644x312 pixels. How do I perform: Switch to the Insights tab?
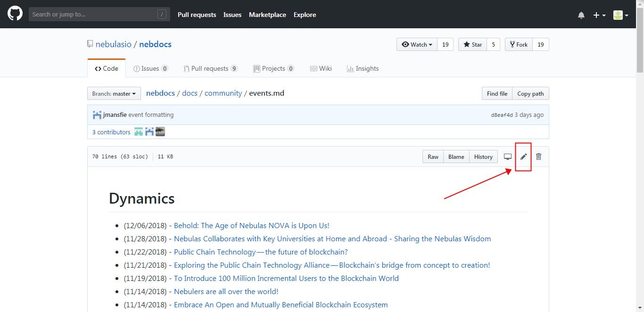(x=363, y=68)
